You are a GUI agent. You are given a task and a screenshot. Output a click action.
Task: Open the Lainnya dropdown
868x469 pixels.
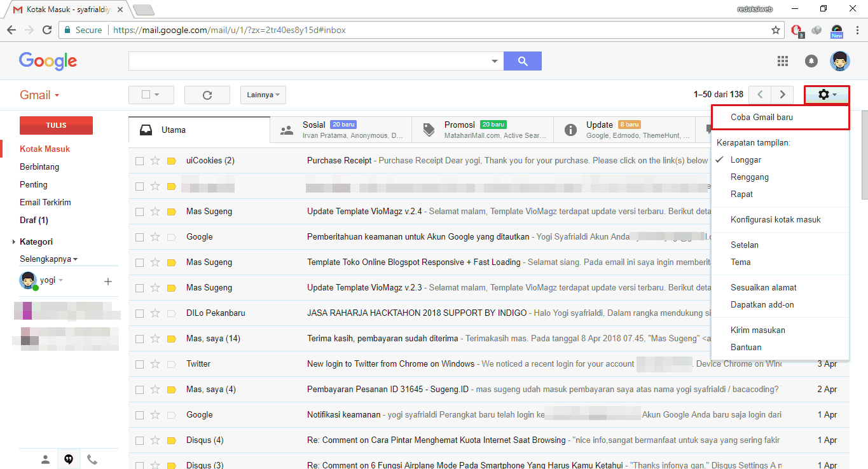263,95
